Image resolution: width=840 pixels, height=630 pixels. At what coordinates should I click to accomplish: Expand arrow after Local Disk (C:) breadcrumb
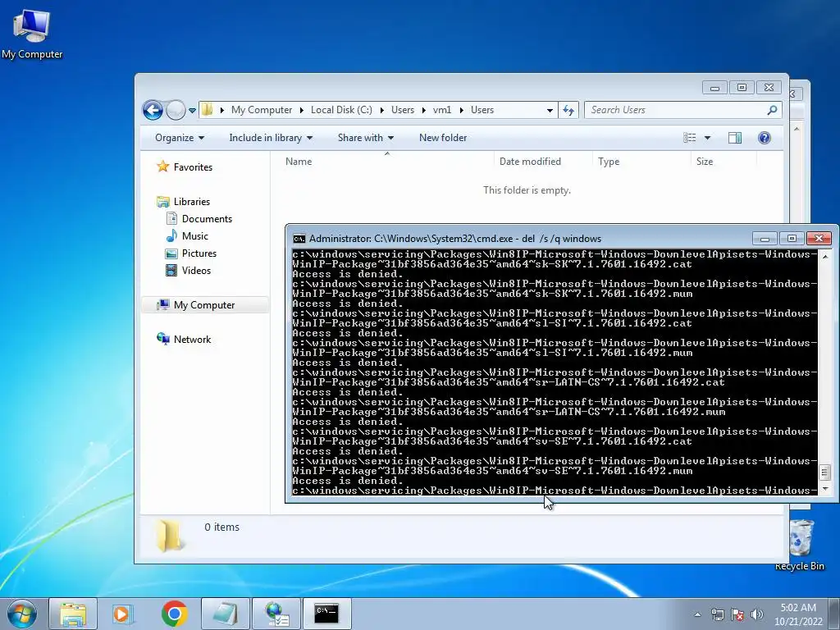pos(381,110)
